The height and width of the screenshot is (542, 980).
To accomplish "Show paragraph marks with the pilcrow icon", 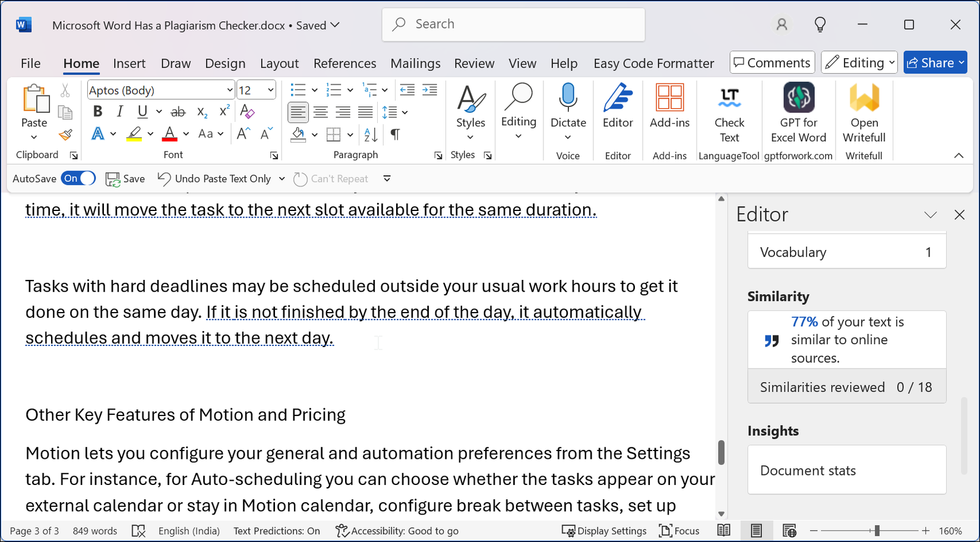I will 394,135.
